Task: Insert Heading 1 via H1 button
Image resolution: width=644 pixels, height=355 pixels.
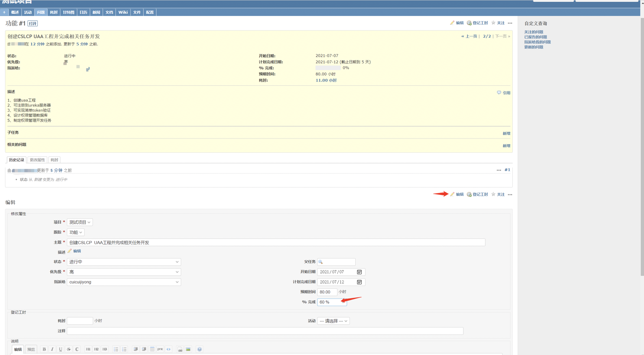Action: point(88,349)
